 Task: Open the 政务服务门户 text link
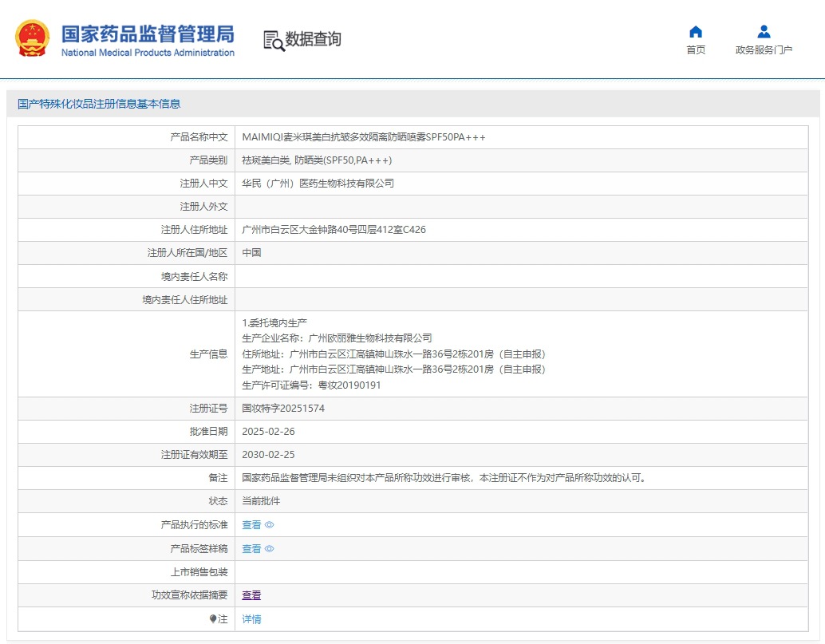(764, 50)
